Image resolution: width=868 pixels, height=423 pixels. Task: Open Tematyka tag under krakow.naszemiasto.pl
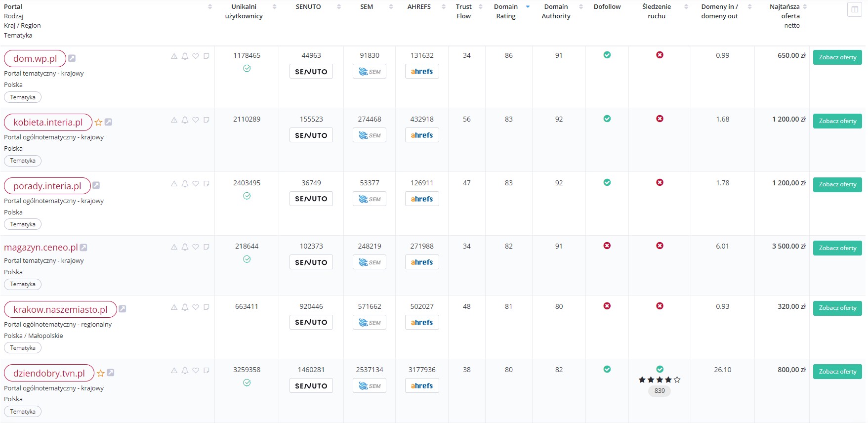[x=23, y=348]
